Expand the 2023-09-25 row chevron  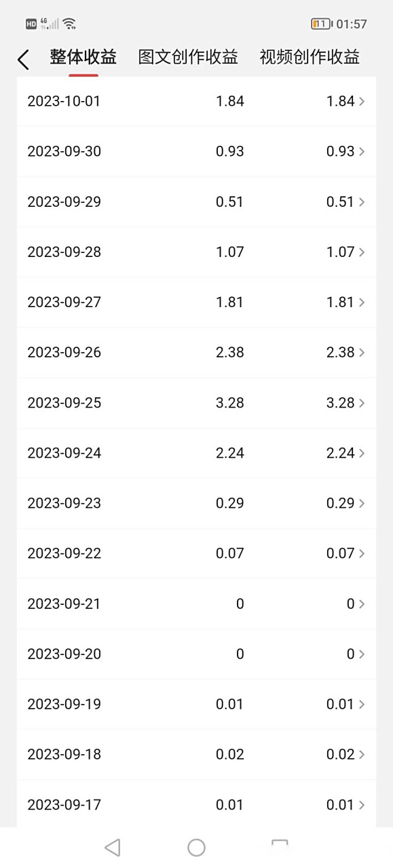(362, 403)
